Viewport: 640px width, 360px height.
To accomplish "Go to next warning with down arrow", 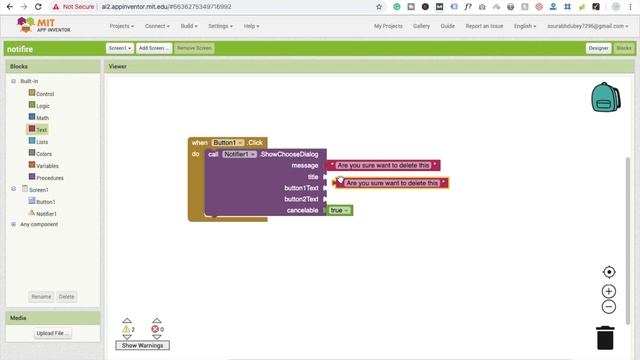I will pos(127,337).
